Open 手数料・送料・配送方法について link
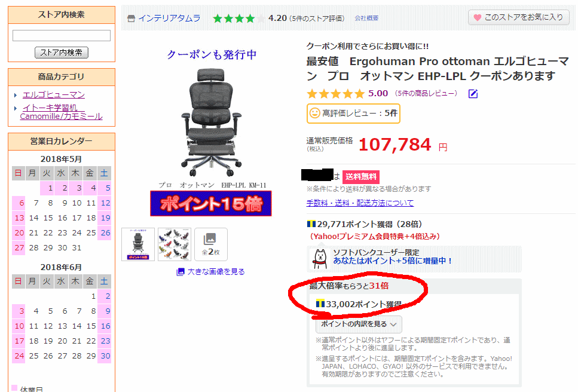Viewport: 578px width, 392px height. pos(360,203)
